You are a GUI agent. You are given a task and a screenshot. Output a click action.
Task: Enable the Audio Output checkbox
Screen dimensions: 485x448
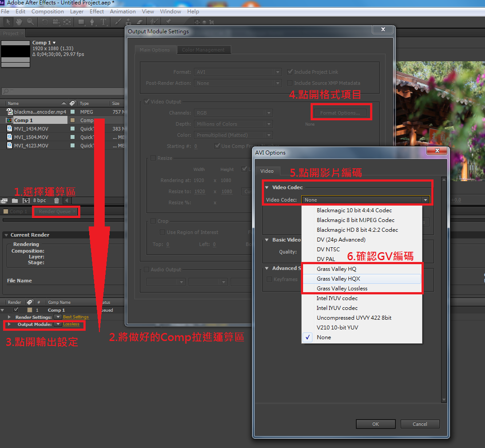pos(146,270)
